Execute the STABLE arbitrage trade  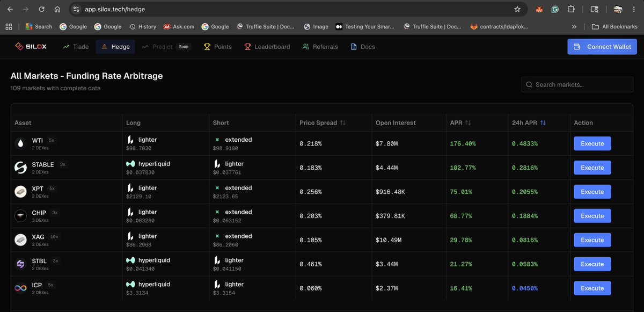click(592, 168)
